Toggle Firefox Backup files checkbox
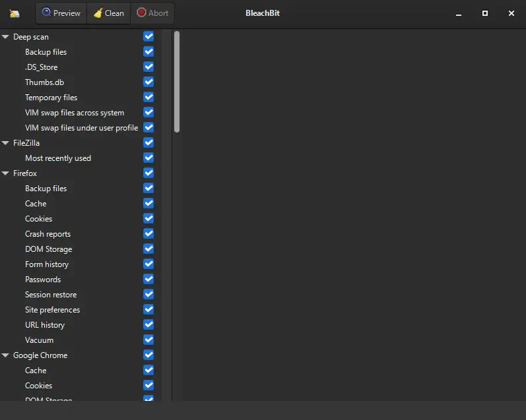Viewport: 526px width, 420px height. coord(148,188)
